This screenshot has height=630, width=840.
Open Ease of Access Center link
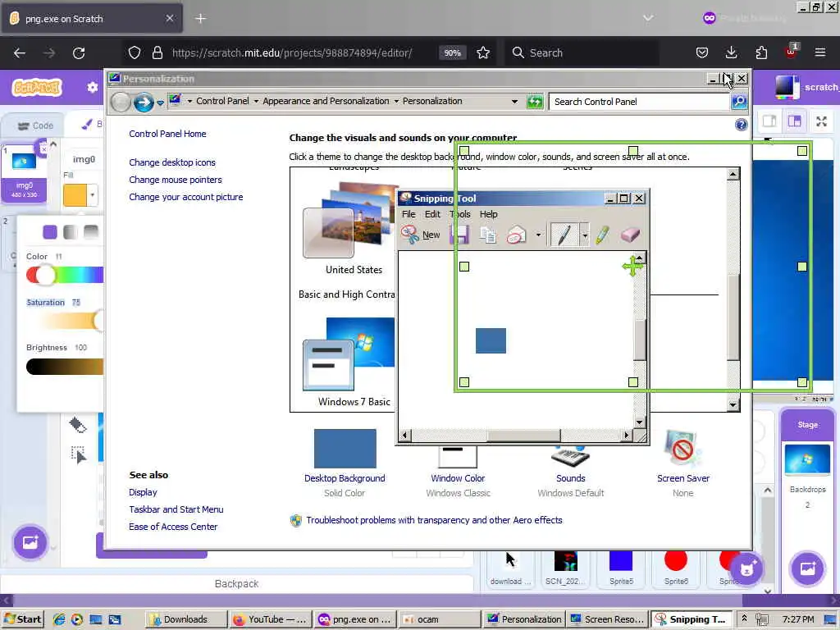[173, 527]
